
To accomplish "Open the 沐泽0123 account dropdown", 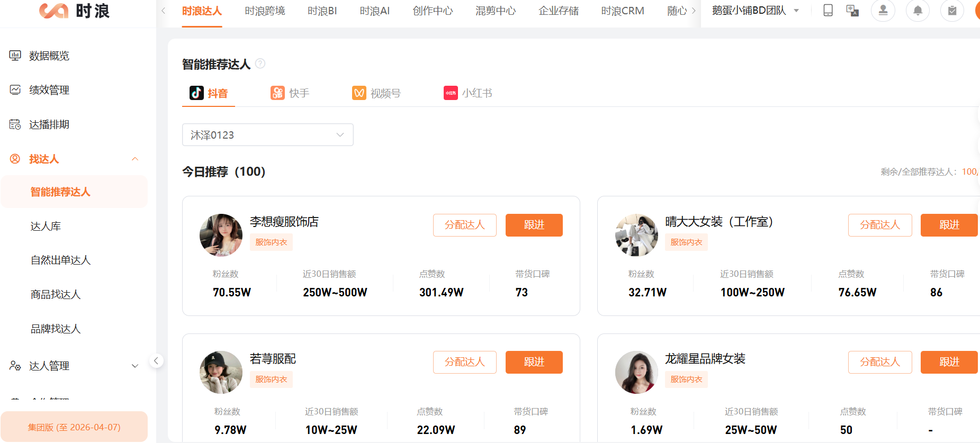I will coord(268,135).
